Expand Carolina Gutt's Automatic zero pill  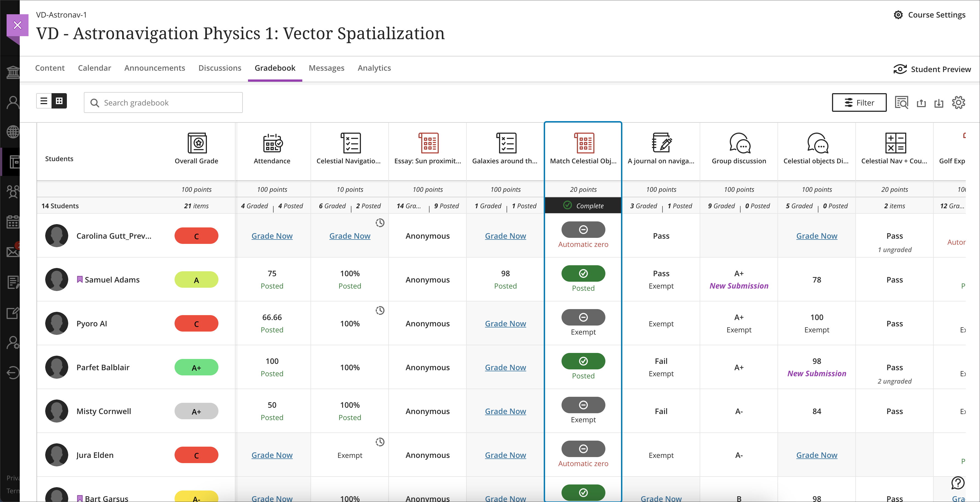[583, 230]
